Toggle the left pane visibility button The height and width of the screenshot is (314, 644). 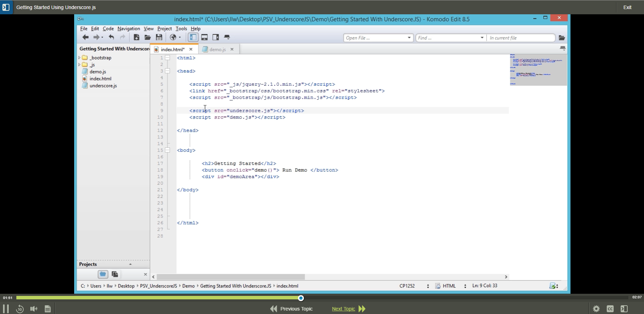(x=193, y=37)
